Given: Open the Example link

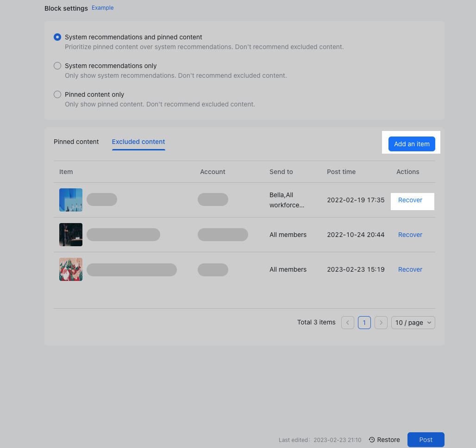Looking at the screenshot, I should pos(102,7).
